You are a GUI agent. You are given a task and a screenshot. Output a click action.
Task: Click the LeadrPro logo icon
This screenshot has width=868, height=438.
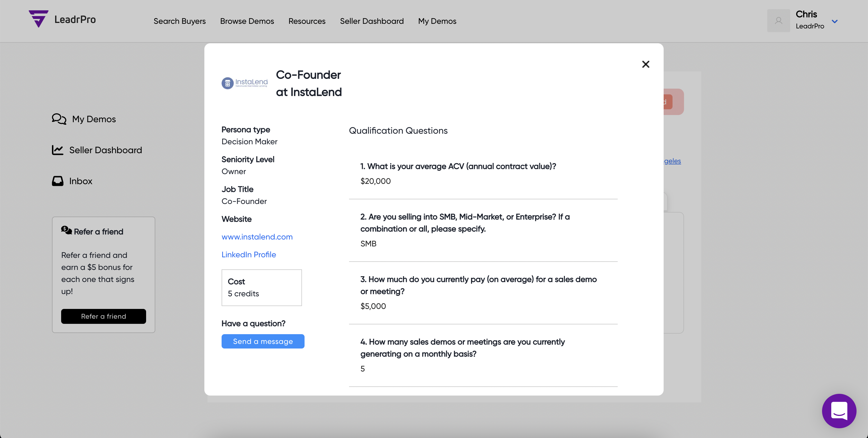tap(38, 19)
